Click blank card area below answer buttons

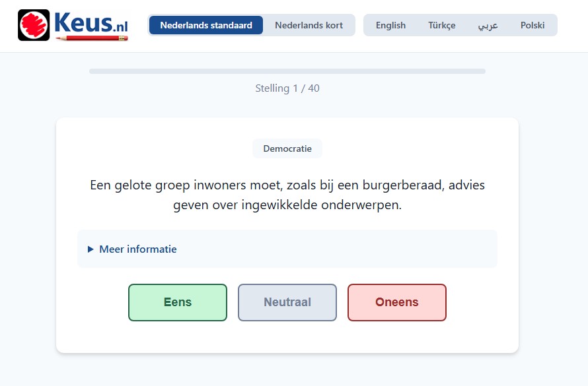(287, 337)
